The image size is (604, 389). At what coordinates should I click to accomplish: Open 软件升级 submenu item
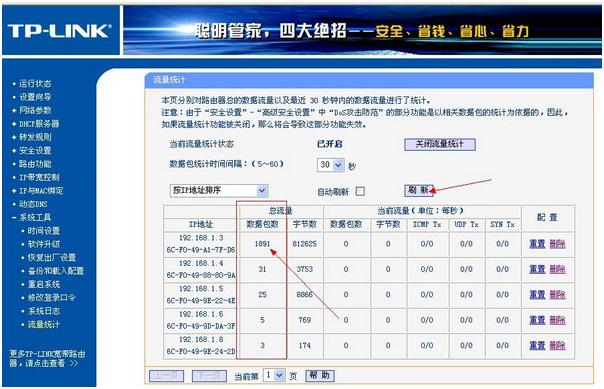pyautogui.click(x=44, y=244)
